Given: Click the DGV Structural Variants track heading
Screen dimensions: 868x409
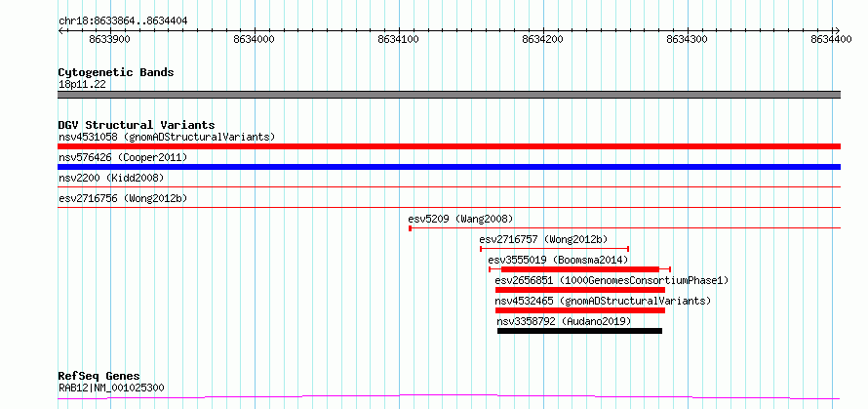Looking at the screenshot, I should (x=137, y=125).
